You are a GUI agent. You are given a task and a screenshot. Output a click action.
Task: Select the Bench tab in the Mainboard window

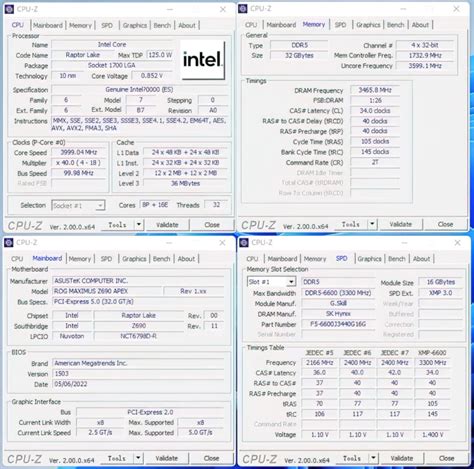pos(162,259)
